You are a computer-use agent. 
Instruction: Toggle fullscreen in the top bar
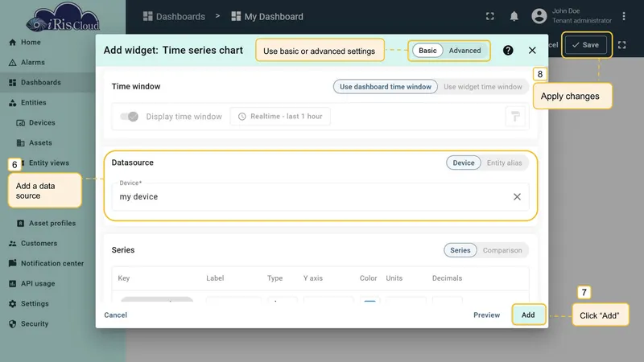pyautogui.click(x=490, y=16)
